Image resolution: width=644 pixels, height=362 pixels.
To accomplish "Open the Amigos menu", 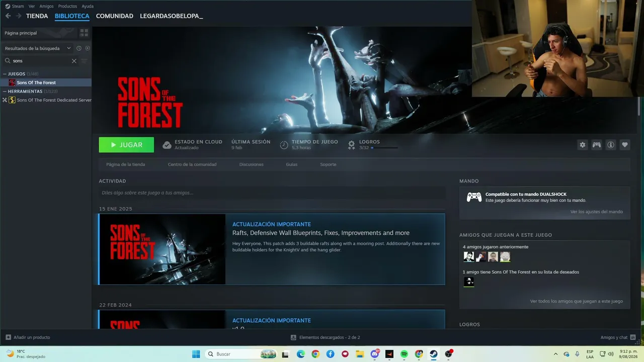I will pyautogui.click(x=46, y=6).
